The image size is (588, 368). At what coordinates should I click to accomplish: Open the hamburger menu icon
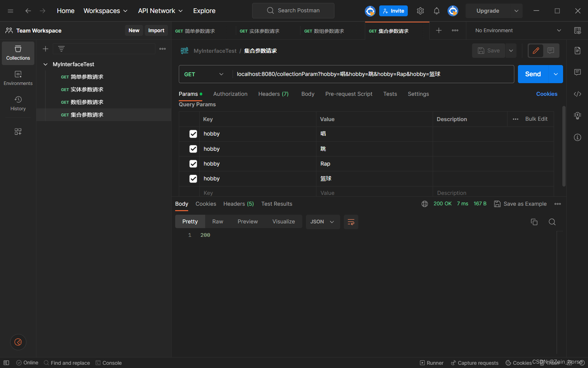pos(10,11)
